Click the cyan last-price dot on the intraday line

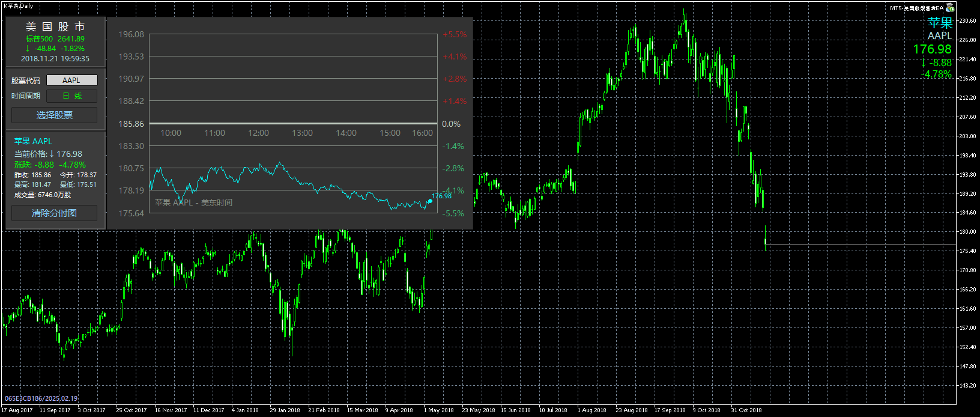click(x=430, y=201)
